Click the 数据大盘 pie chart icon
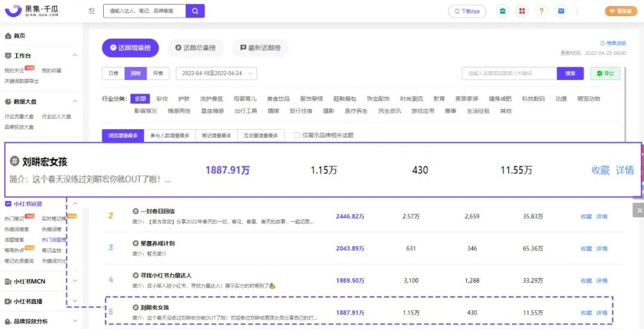Image resolution: width=644 pixels, height=329 pixels. tap(8, 101)
